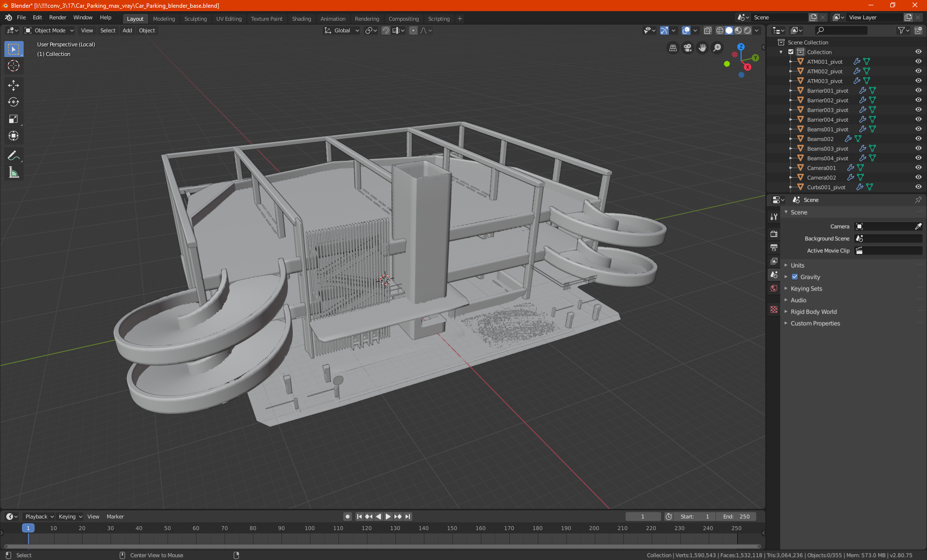Toggle auto keying record button
This screenshot has width=927, height=560.
[348, 517]
